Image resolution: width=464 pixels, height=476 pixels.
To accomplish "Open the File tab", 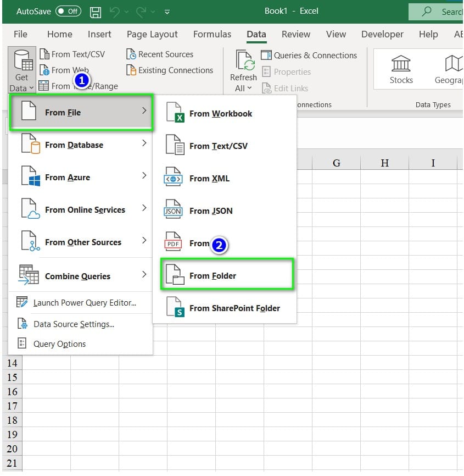I will [20, 34].
